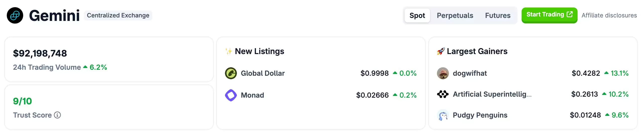Screen dimensions: 644x140
Task: Click the Centralized Exchange badge
Action: point(118,15)
